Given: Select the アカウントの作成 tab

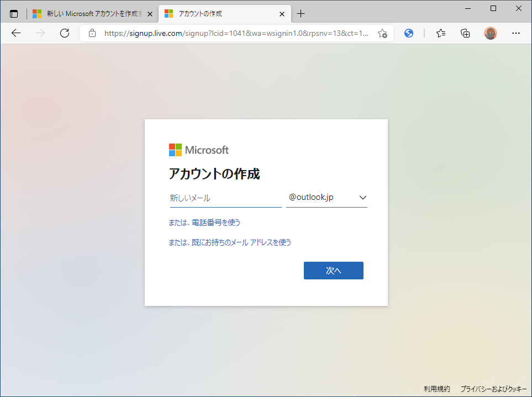Looking at the screenshot, I should coord(225,14).
